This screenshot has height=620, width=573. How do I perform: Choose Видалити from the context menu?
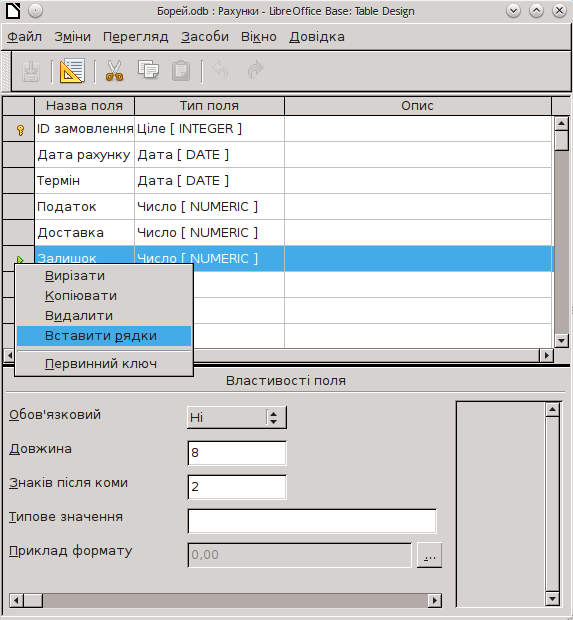(104, 316)
